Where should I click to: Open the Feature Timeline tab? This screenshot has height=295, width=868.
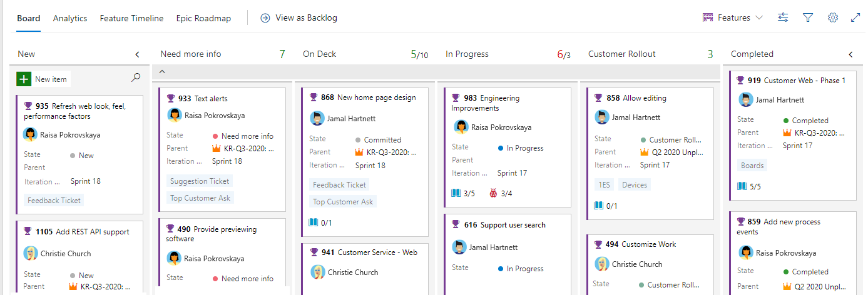pyautogui.click(x=131, y=18)
